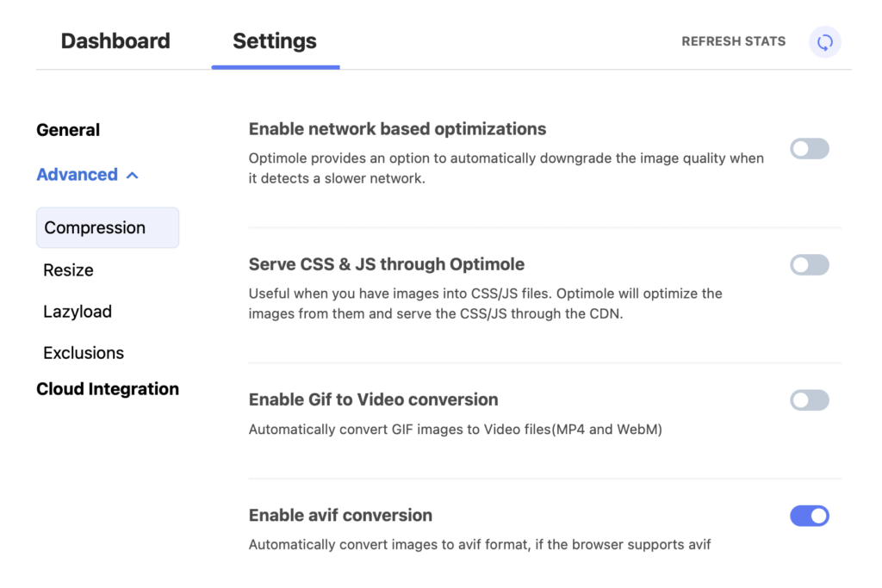The image size is (882, 588).
Task: Toggle the switch next to network optimizations description
Action: [x=809, y=148]
